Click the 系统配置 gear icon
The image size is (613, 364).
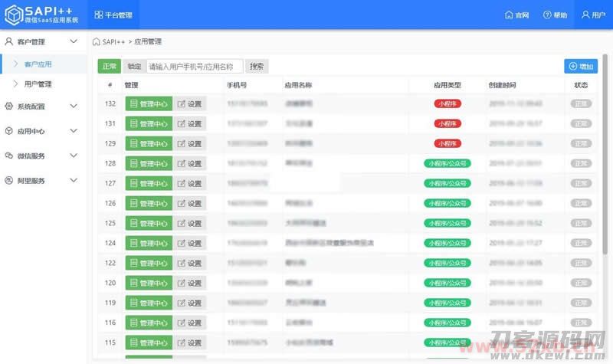(x=8, y=106)
